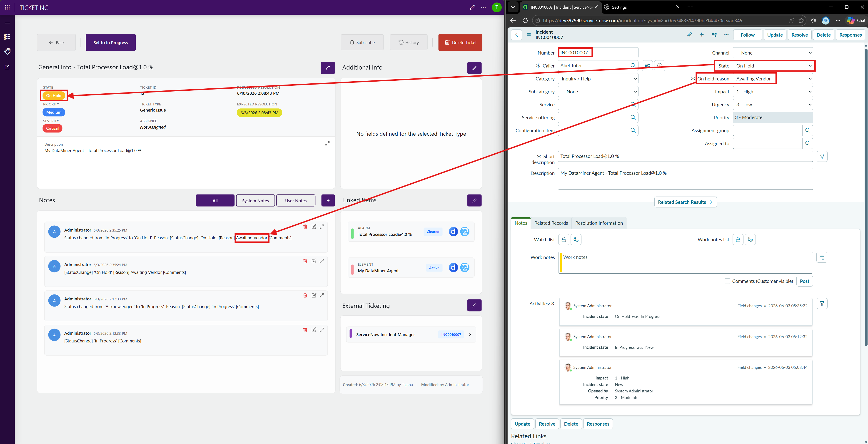Image resolution: width=868 pixels, height=444 pixels.
Task: Filter to System Notes
Action: click(255, 200)
